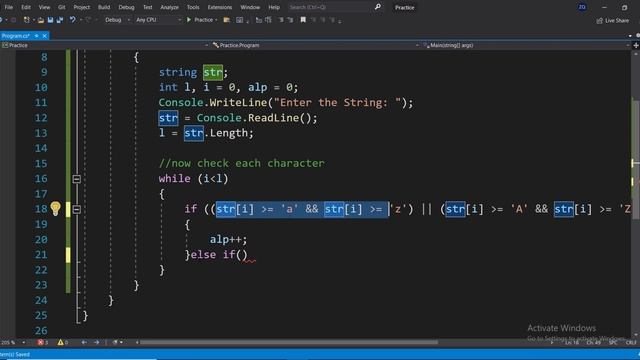Collapse the if block on line 18
The width and height of the screenshot is (640, 360).
(x=76, y=209)
